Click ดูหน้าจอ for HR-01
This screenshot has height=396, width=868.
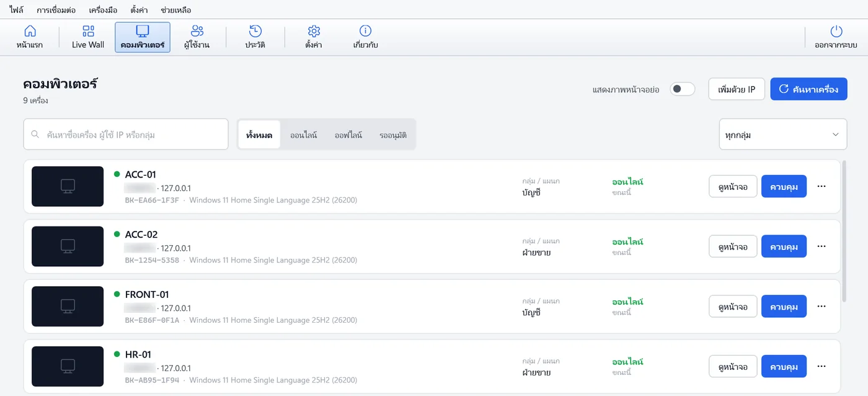coord(733,366)
